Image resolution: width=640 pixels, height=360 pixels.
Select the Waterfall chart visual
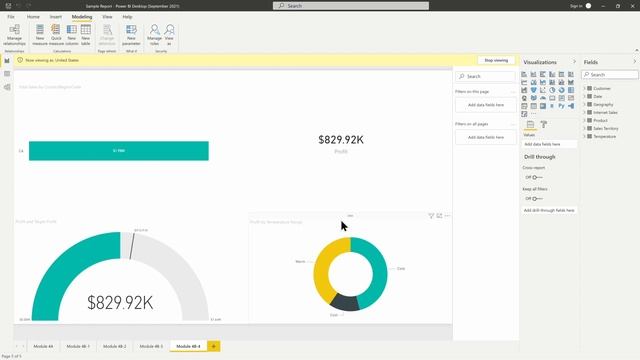click(524, 90)
